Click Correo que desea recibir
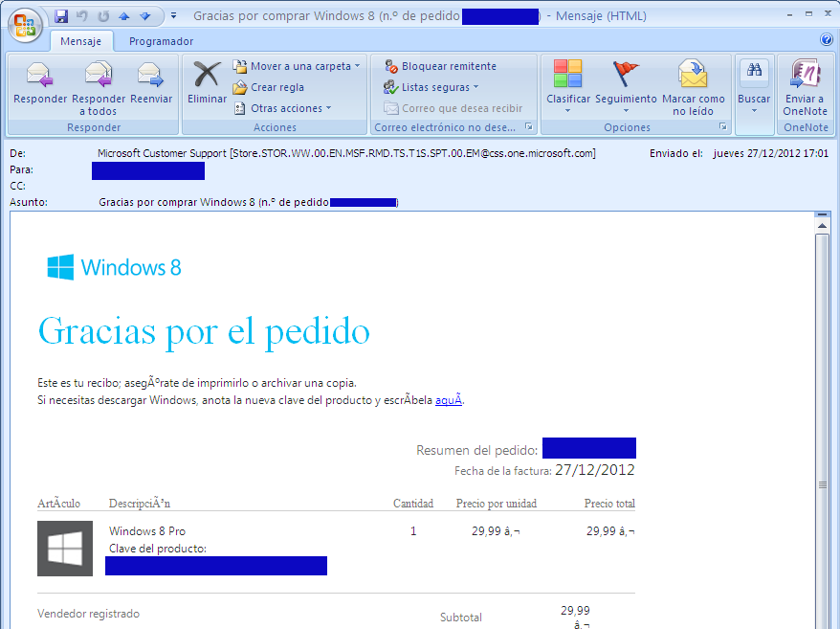The height and width of the screenshot is (629, 840). point(453,108)
